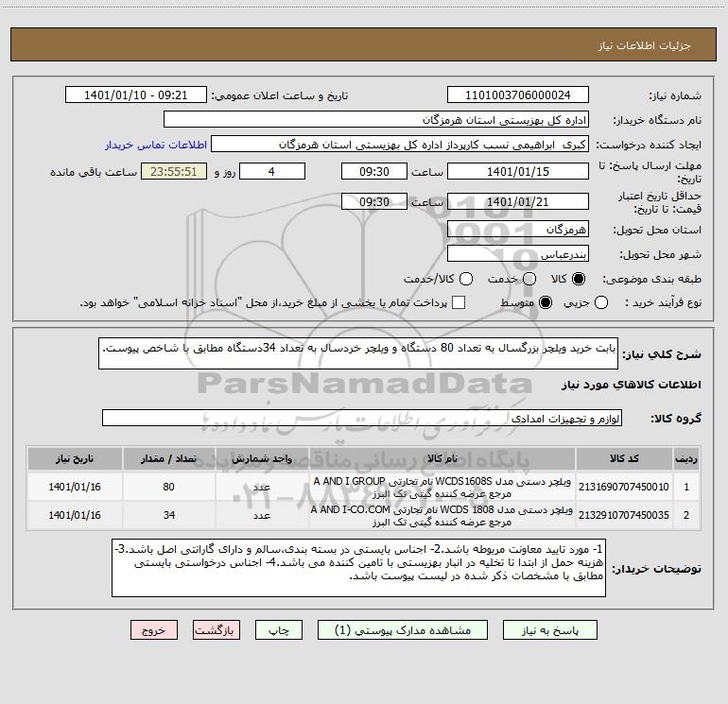Click the general description text box
The width and height of the screenshot is (728, 704).
358,353
